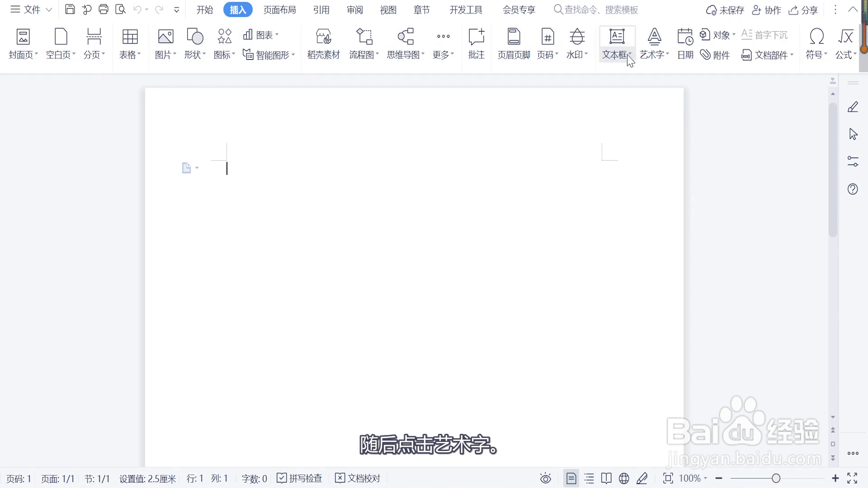Image resolution: width=868 pixels, height=488 pixels.
Task: Open the 会员专享 tab
Action: 519,9
